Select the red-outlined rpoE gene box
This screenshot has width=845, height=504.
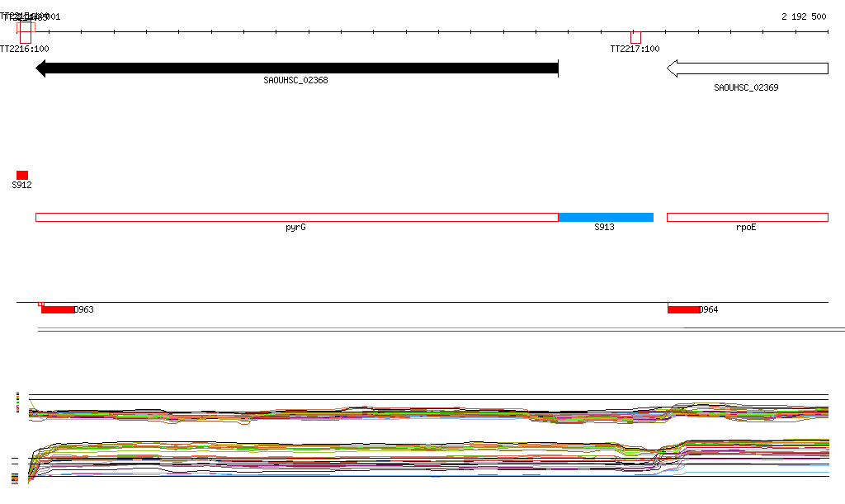point(747,217)
